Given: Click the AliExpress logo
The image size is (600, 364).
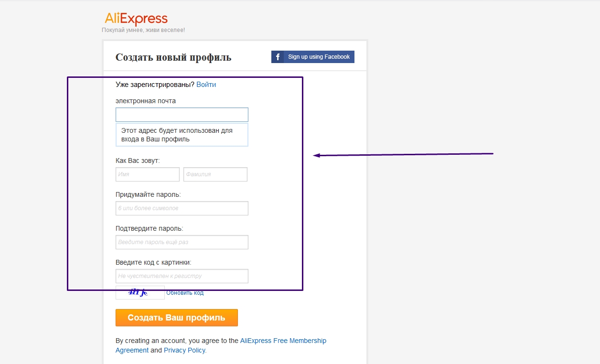Looking at the screenshot, I should click(136, 19).
